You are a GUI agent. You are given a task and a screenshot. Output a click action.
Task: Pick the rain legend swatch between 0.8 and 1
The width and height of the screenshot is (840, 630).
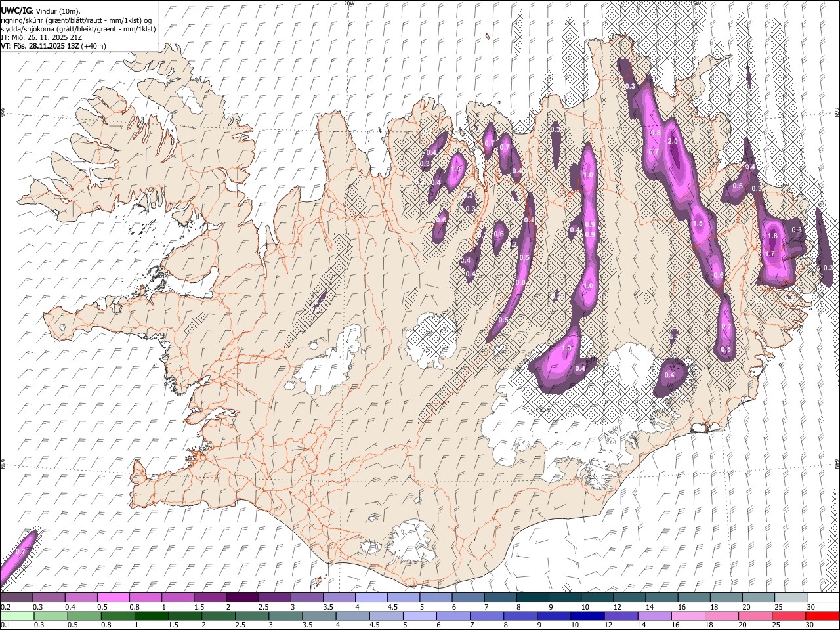[x=118, y=616]
